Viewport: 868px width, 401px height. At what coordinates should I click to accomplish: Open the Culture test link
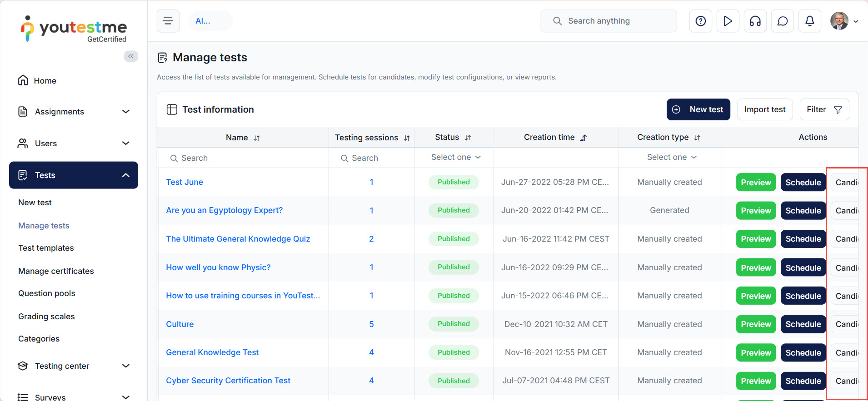coord(180,324)
